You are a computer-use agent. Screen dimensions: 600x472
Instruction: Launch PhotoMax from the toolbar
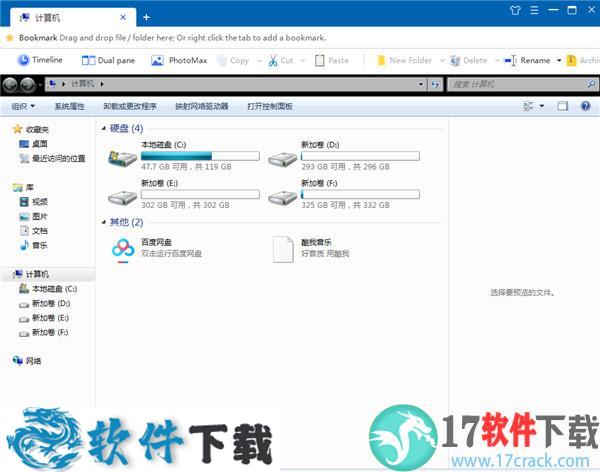tap(180, 60)
